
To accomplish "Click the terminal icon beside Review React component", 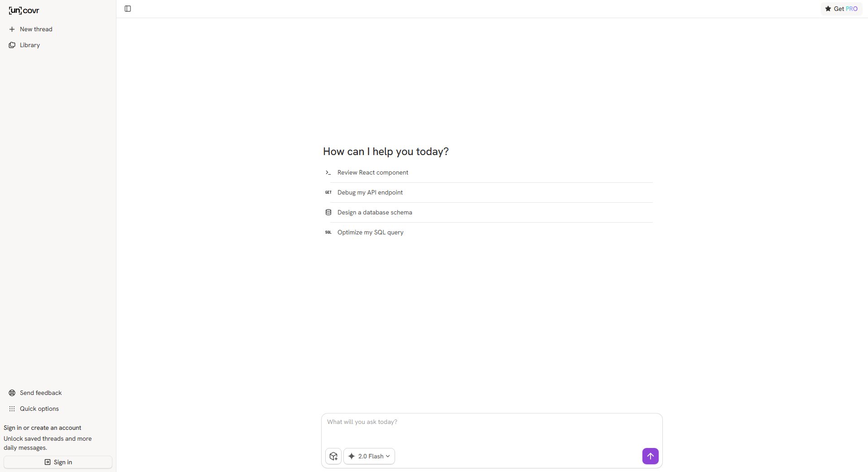I will coord(328,173).
